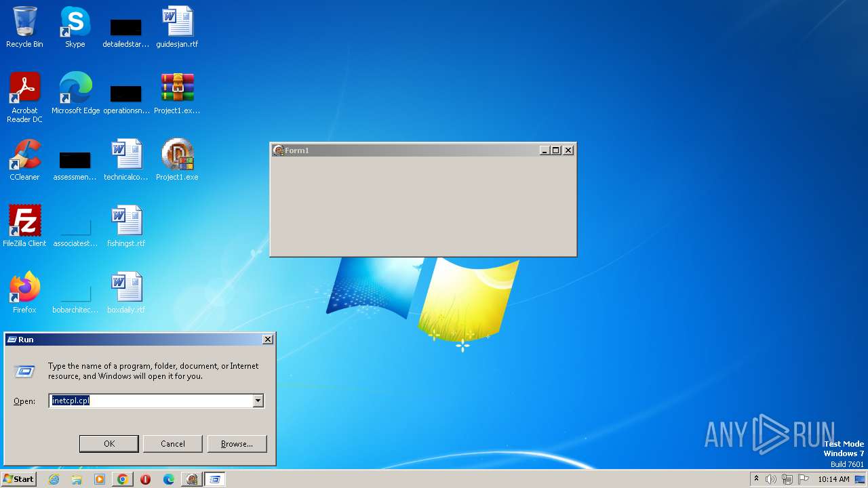The height and width of the screenshot is (488, 868).
Task: Switch to the Run dialog taskbar button
Action: 214,479
